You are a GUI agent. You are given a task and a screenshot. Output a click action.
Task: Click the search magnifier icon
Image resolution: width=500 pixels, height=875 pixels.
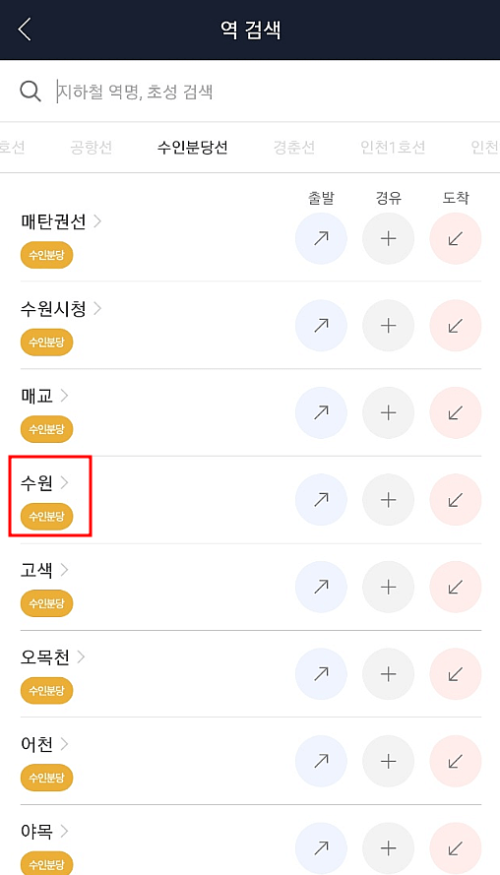pyautogui.click(x=30, y=91)
